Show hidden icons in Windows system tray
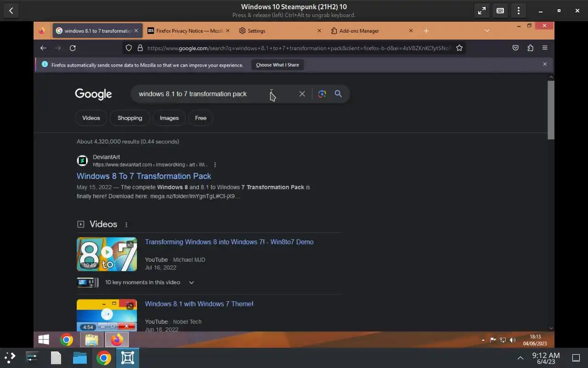Screen dimensions: 588x368 click(483, 340)
